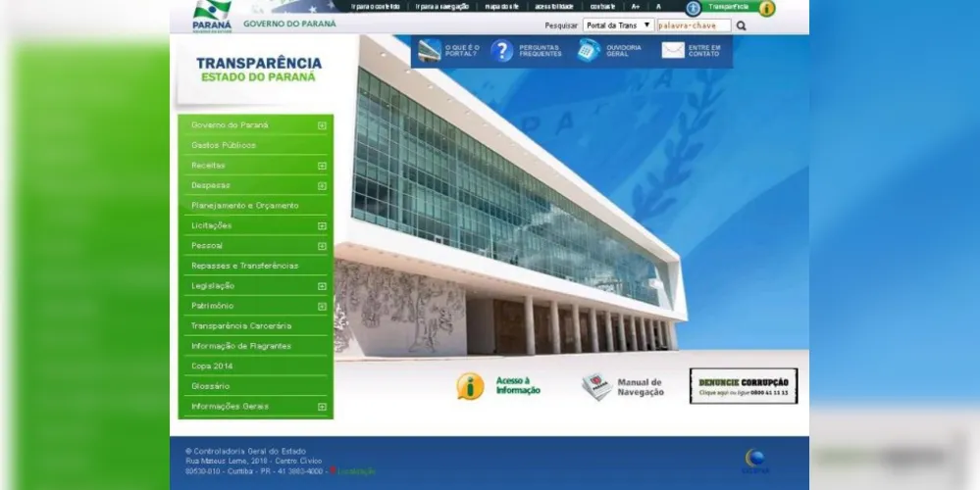Image resolution: width=980 pixels, height=490 pixels.
Task: Click the Perguntas Frequentes link text
Action: pyautogui.click(x=541, y=51)
